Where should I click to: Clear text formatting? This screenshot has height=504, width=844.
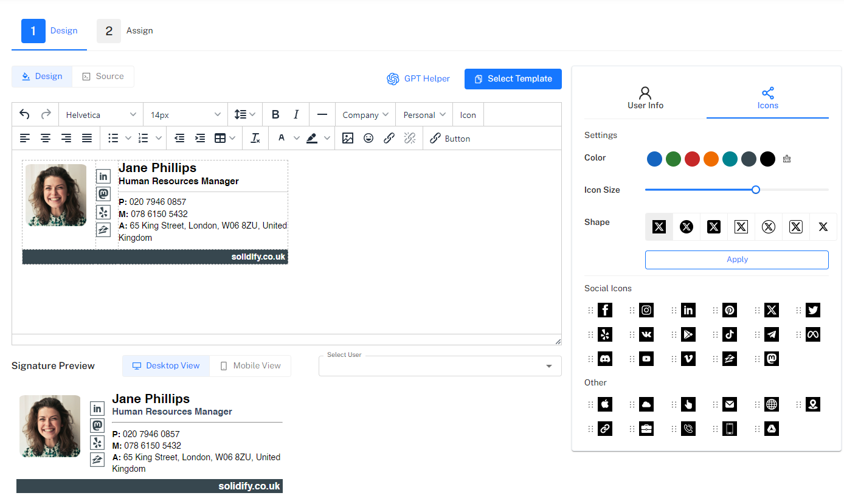(x=255, y=138)
